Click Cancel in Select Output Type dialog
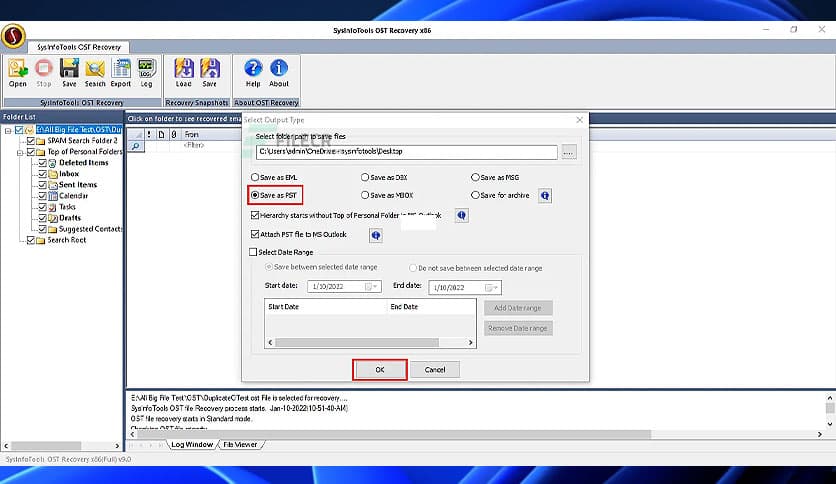The width and height of the screenshot is (836, 484). [435, 369]
